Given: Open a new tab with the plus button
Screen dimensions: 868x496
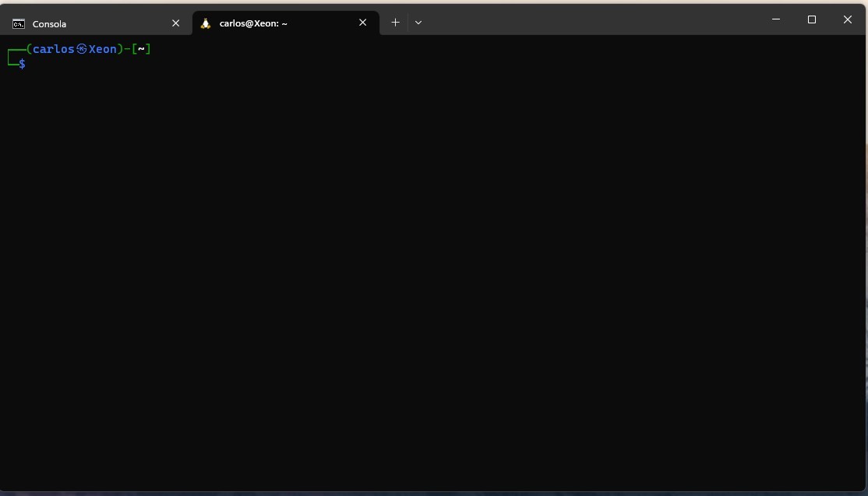Looking at the screenshot, I should [x=395, y=23].
